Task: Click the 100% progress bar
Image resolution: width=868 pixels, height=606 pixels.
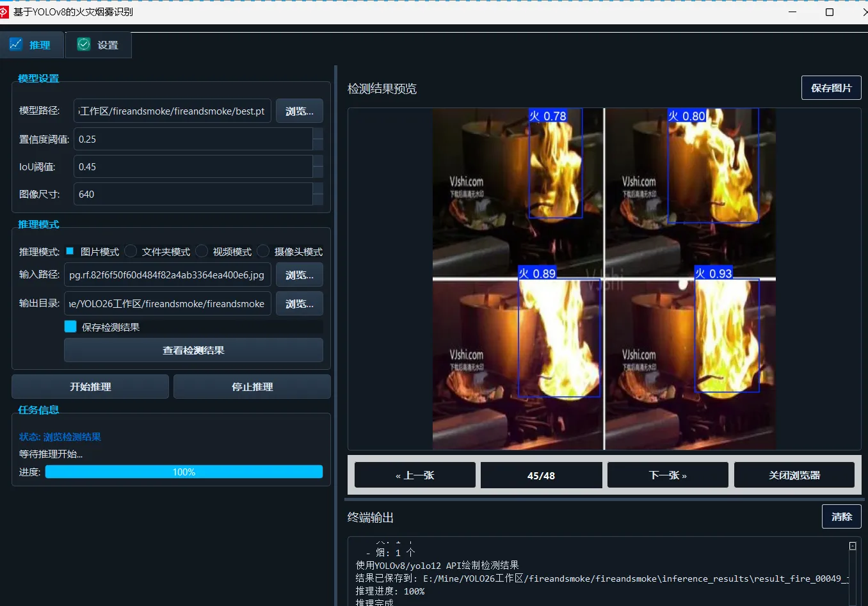Action: [184, 472]
